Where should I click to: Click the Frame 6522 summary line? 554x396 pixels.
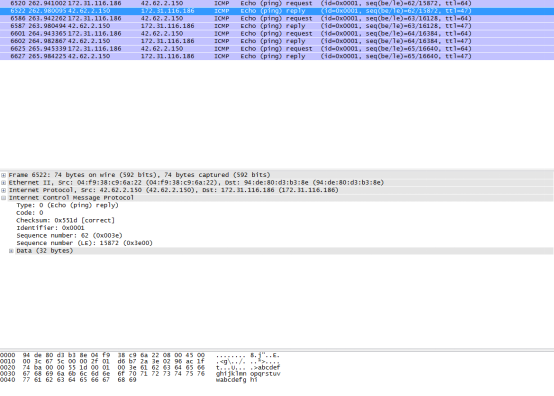[139, 175]
